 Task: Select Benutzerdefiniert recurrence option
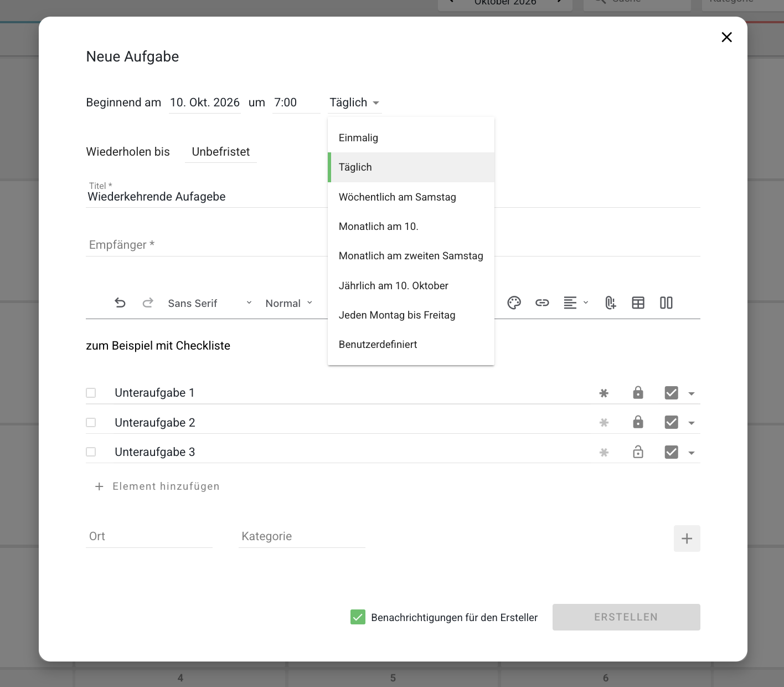[x=411, y=345]
